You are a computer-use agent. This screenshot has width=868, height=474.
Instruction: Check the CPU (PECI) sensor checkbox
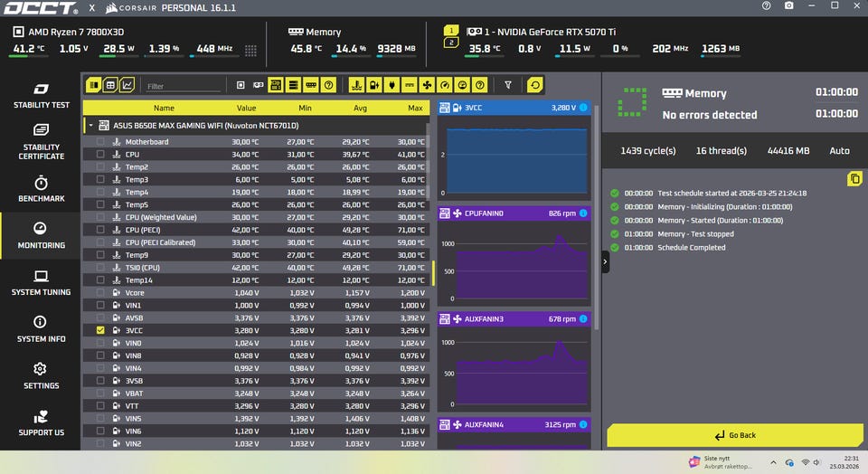pos(100,230)
